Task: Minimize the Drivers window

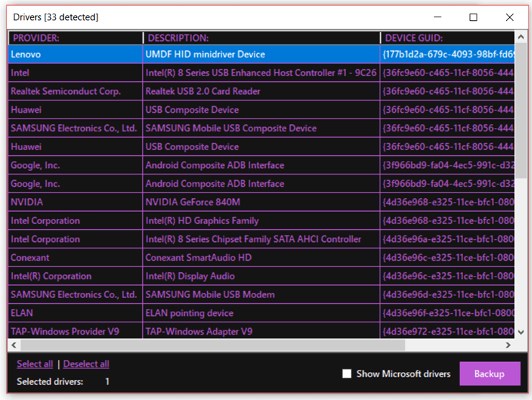Action: (438, 17)
